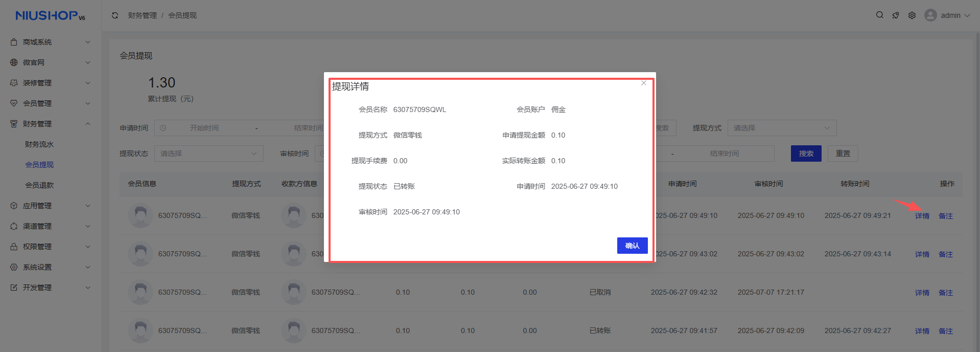This screenshot has width=980, height=352.
Task: Click the refresh icon beside the breadcrumb
Action: [x=115, y=15]
